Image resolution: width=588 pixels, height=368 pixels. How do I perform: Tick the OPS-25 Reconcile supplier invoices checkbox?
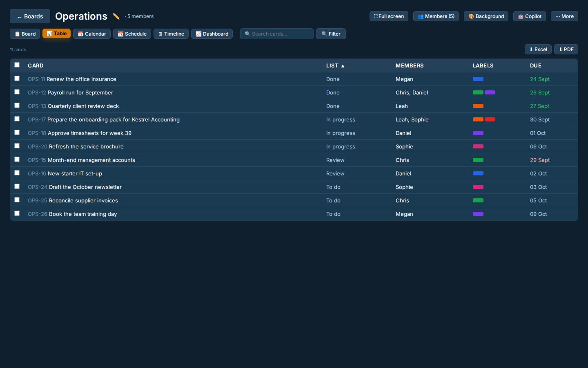click(17, 200)
